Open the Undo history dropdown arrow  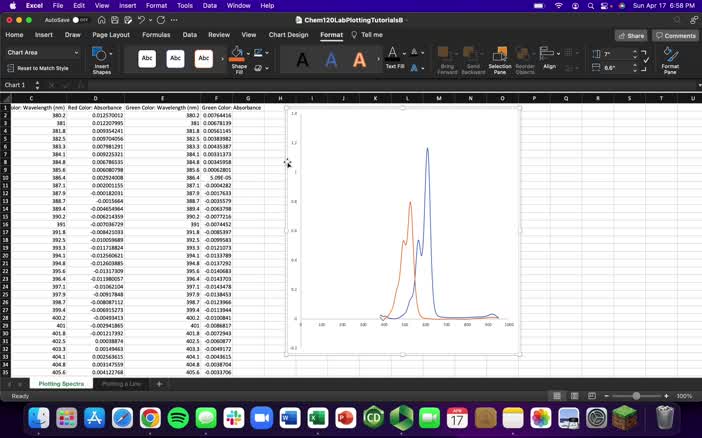pyautogui.click(x=150, y=20)
